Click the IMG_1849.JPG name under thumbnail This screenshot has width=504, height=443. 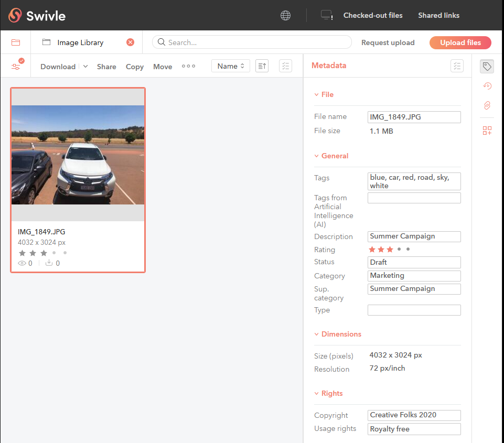(x=41, y=232)
